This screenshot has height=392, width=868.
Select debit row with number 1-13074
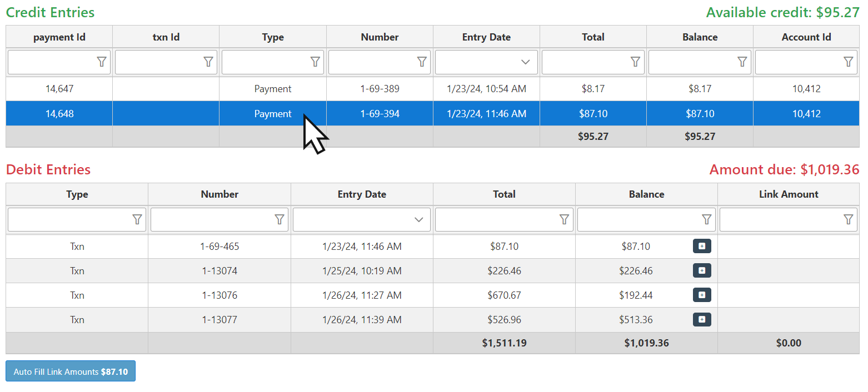[x=220, y=271]
